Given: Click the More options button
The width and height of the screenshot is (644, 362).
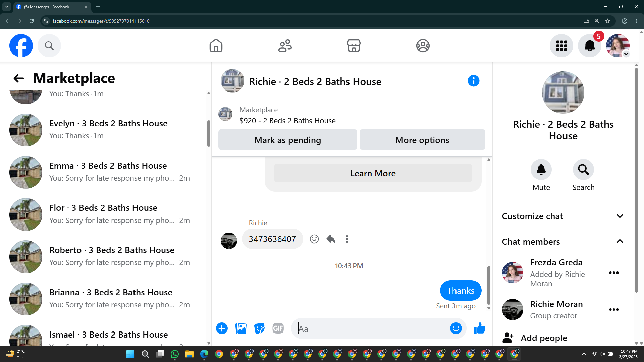Looking at the screenshot, I should point(422,140).
